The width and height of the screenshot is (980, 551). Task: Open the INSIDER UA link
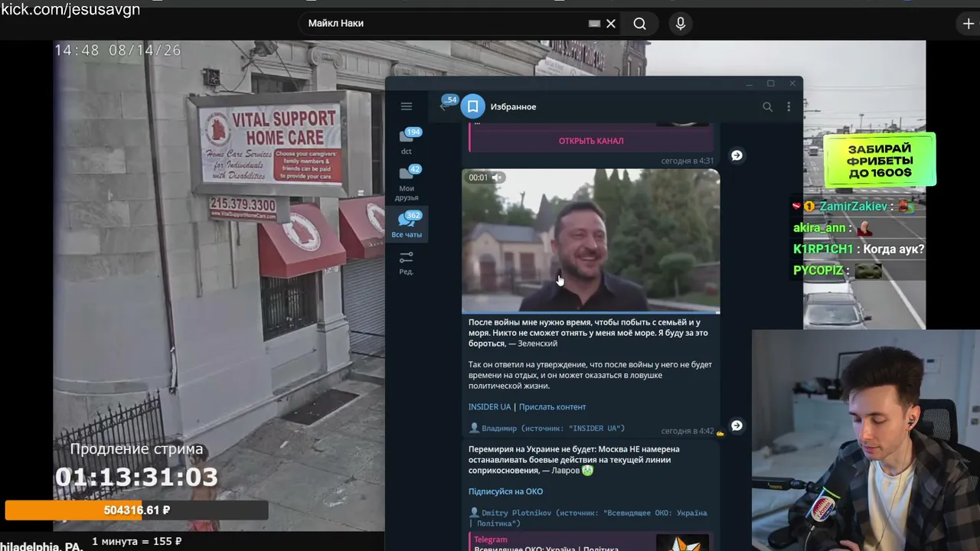point(489,407)
